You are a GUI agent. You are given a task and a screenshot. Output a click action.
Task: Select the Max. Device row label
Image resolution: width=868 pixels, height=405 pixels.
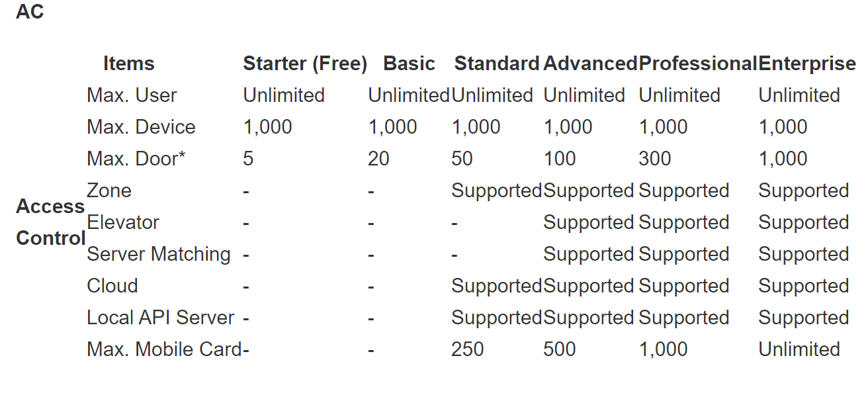coord(141,127)
